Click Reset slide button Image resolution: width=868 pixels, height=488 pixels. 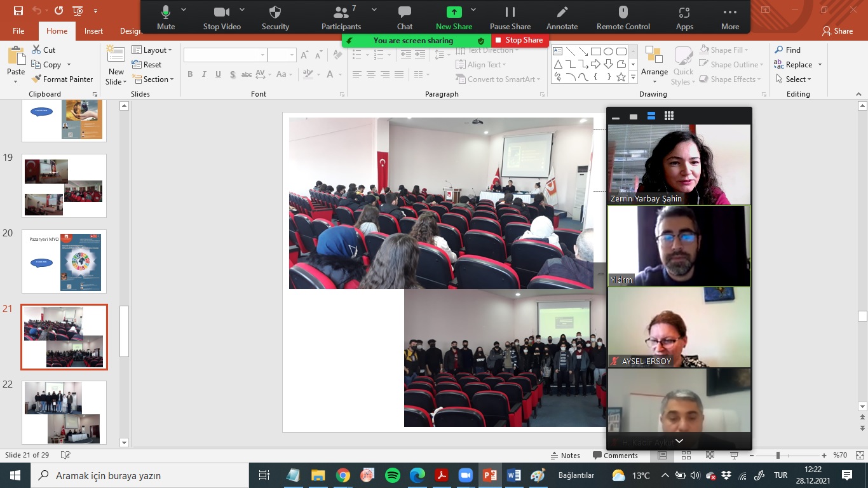(x=147, y=64)
